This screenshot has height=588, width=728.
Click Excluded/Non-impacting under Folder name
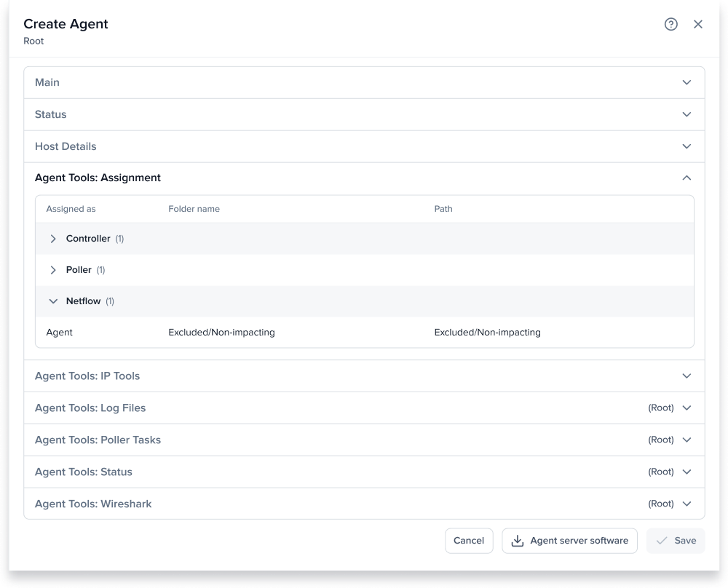[x=221, y=333]
